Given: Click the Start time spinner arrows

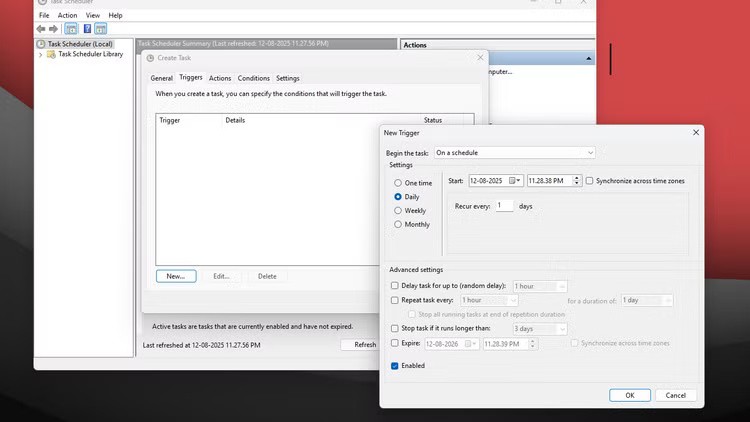Looking at the screenshot, I should [x=575, y=181].
